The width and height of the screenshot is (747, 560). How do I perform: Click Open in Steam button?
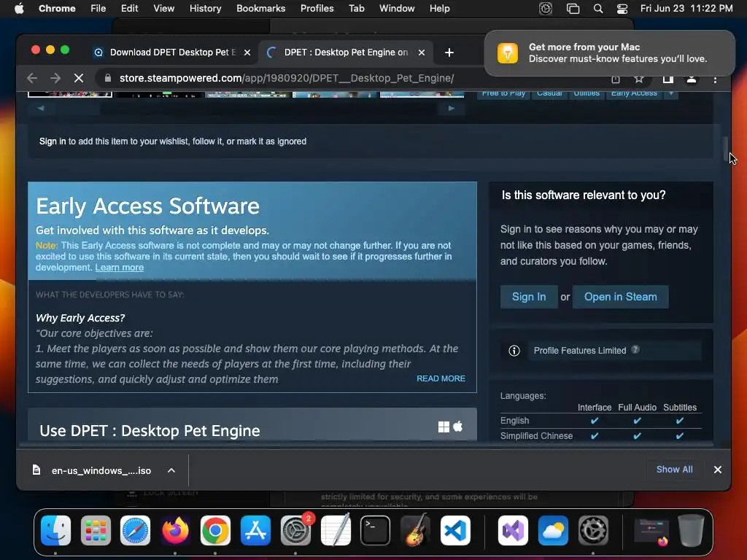pyautogui.click(x=620, y=297)
